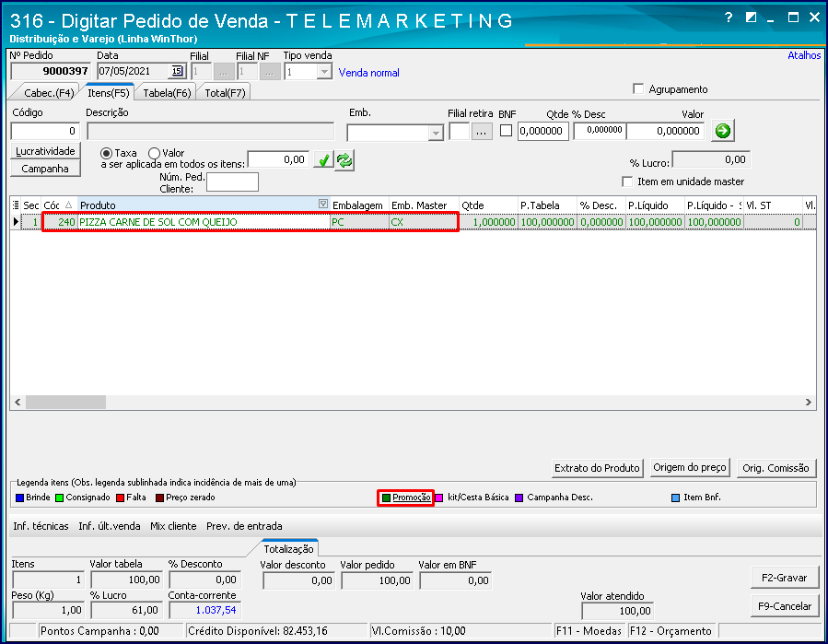The image size is (828, 644).
Task: Save order with F2-Gravar
Action: [784, 578]
